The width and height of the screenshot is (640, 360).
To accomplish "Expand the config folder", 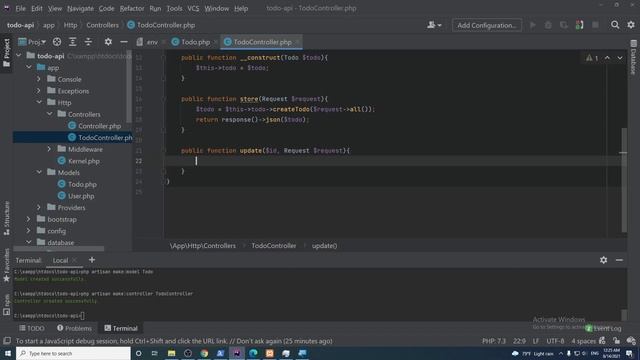I will pos(29,231).
